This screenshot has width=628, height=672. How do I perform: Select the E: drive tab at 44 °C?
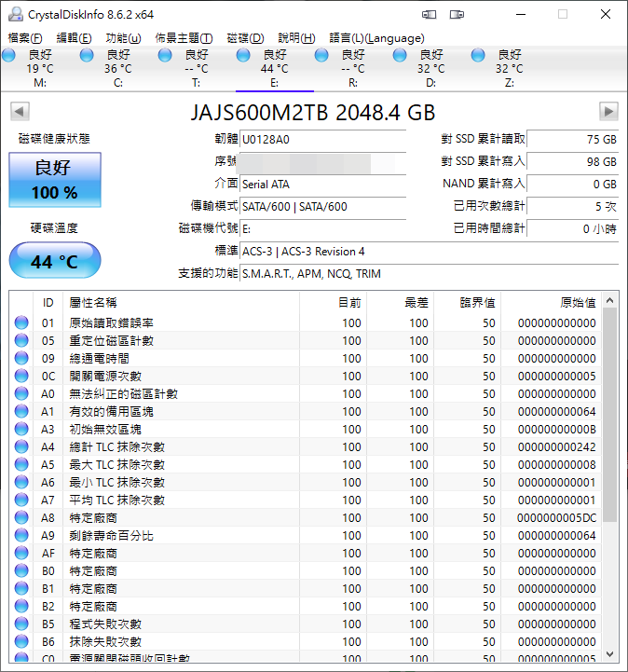tap(275, 69)
